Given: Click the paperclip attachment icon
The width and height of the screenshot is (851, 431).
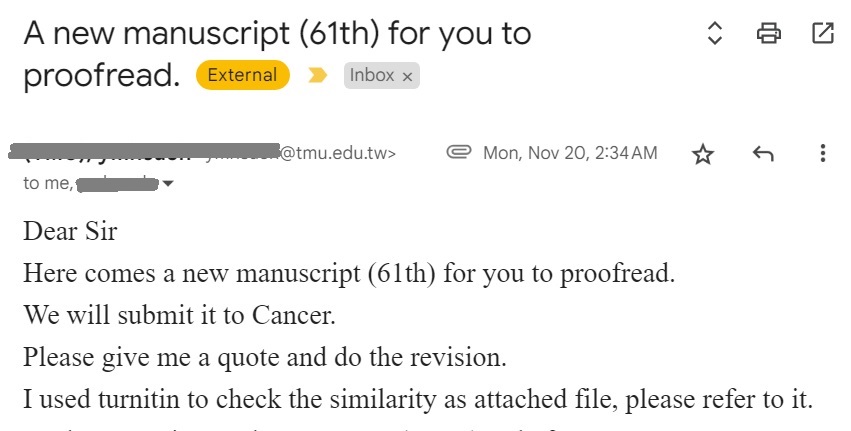Looking at the screenshot, I should pyautogui.click(x=459, y=153).
